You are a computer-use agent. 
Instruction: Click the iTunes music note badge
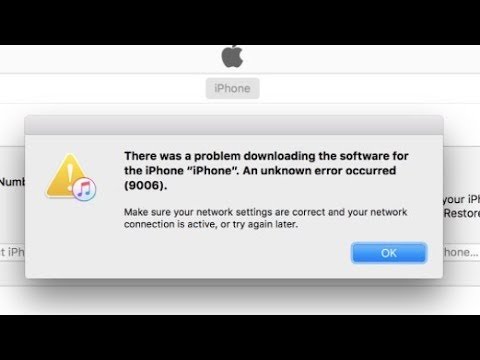84,189
